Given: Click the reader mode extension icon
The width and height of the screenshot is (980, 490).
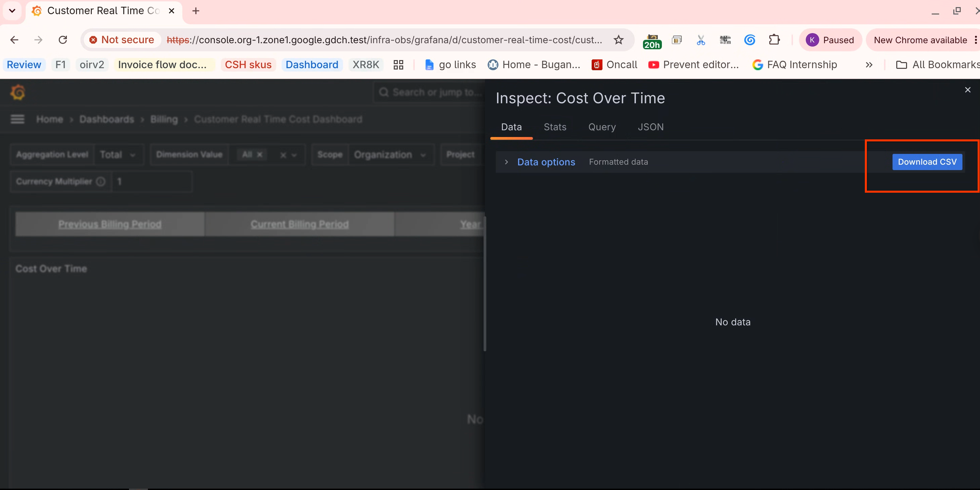Looking at the screenshot, I should click(x=677, y=40).
